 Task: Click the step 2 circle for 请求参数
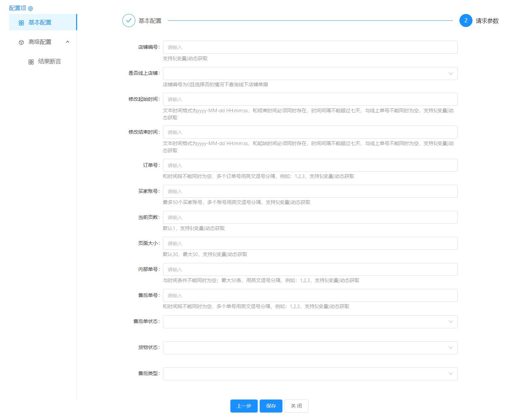pos(466,20)
